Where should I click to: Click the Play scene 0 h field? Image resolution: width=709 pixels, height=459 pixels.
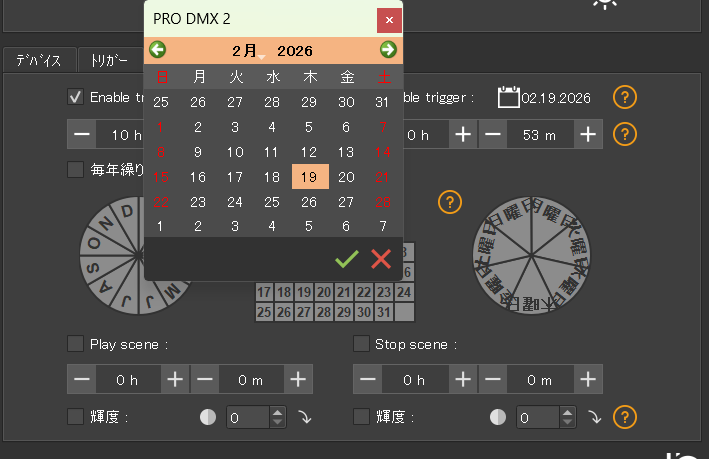pos(128,380)
